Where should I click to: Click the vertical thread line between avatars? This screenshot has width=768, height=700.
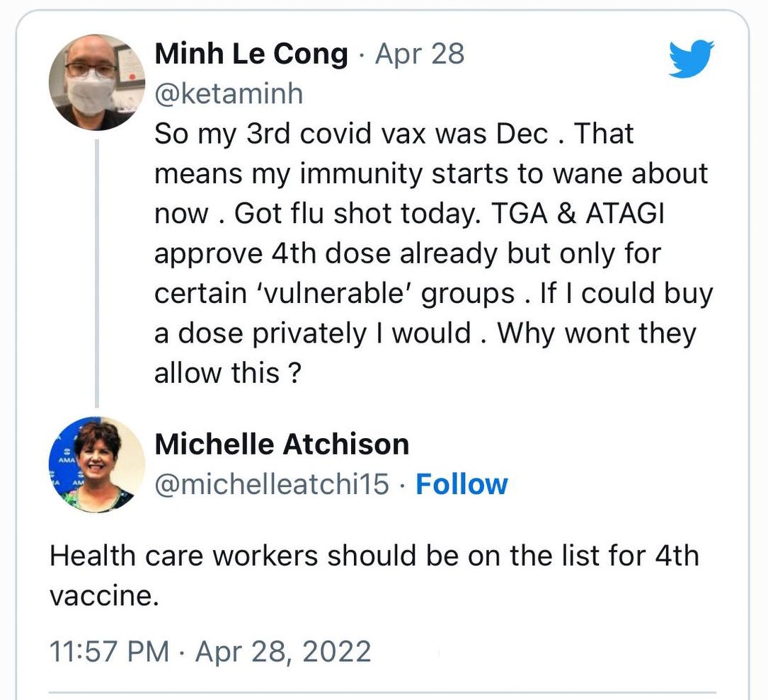(97, 273)
